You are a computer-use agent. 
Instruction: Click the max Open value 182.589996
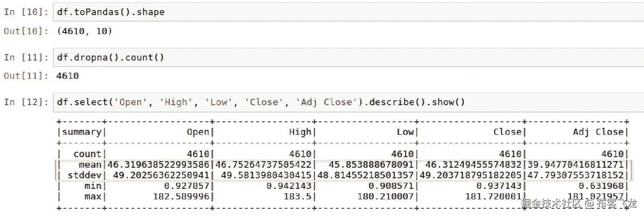coord(181,197)
